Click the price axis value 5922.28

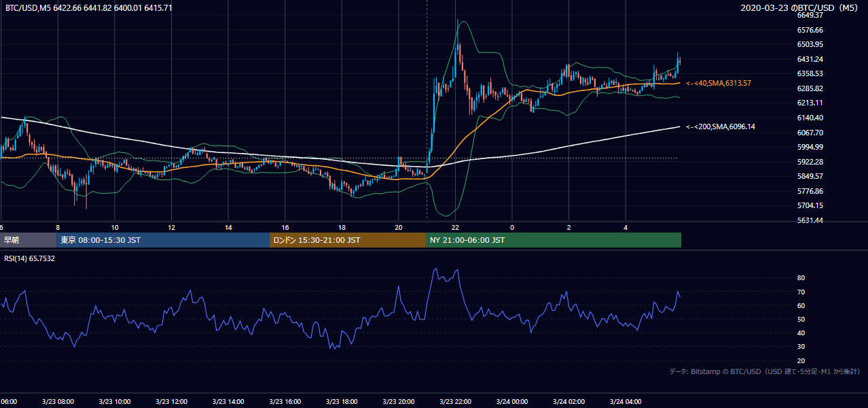[810, 162]
